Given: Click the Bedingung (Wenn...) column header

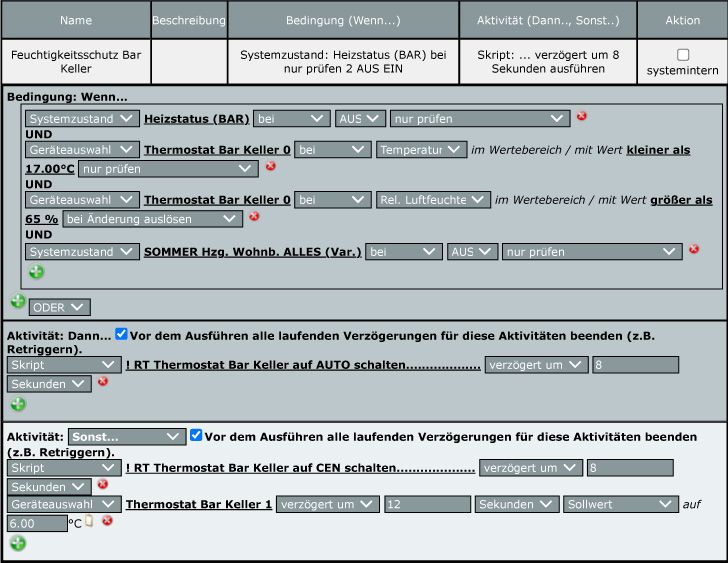Looking at the screenshot, I should (x=343, y=20).
